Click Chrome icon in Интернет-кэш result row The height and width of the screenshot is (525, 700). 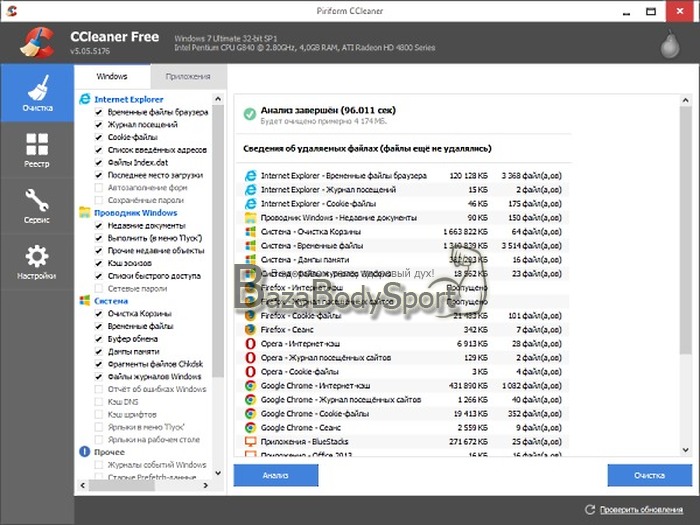pos(250,386)
